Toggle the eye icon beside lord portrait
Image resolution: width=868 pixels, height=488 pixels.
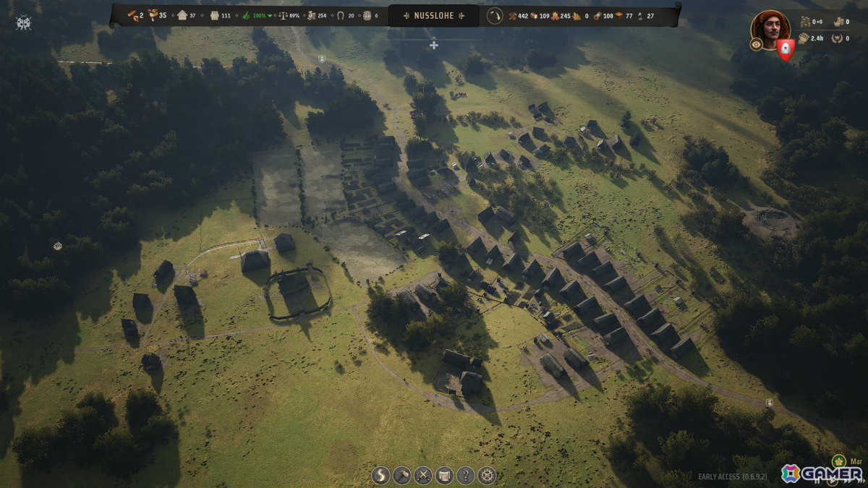pyautogui.click(x=756, y=44)
